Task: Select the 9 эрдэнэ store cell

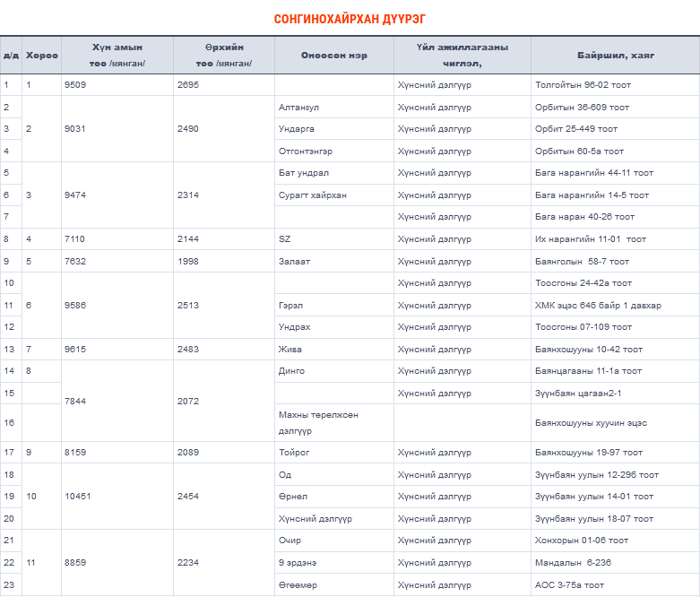Action: (x=298, y=563)
